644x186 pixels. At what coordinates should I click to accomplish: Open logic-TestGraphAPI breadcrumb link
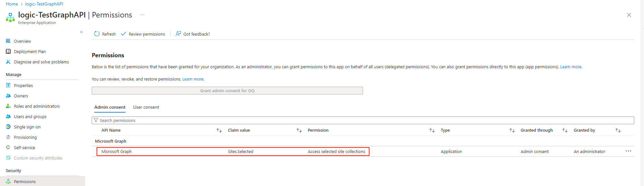tap(44, 4)
